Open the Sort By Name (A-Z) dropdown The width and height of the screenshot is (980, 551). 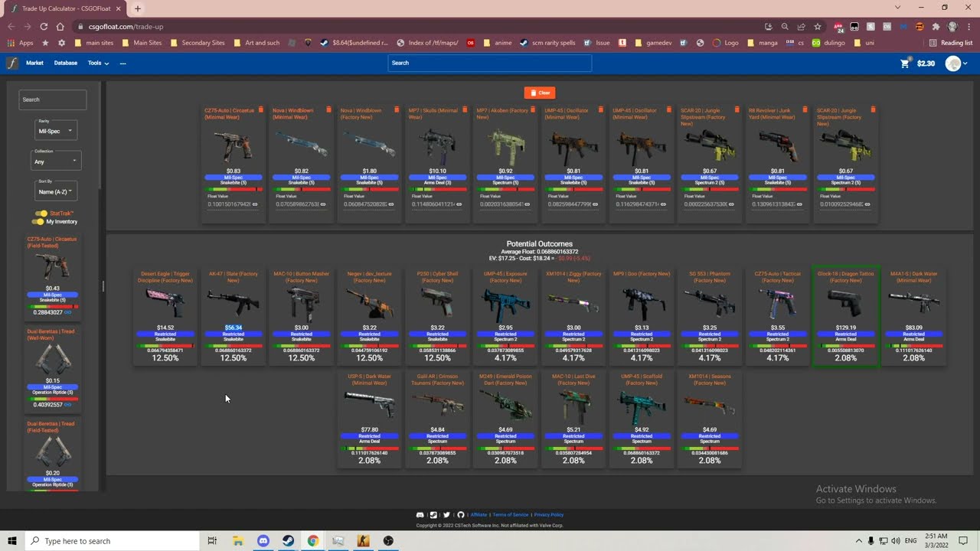[x=55, y=191]
